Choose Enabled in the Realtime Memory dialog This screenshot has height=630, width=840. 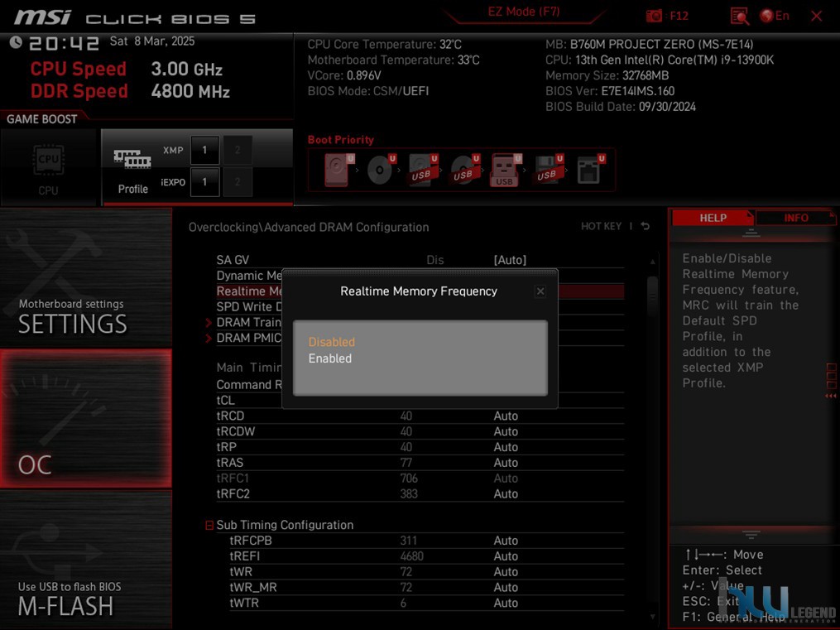coord(330,358)
